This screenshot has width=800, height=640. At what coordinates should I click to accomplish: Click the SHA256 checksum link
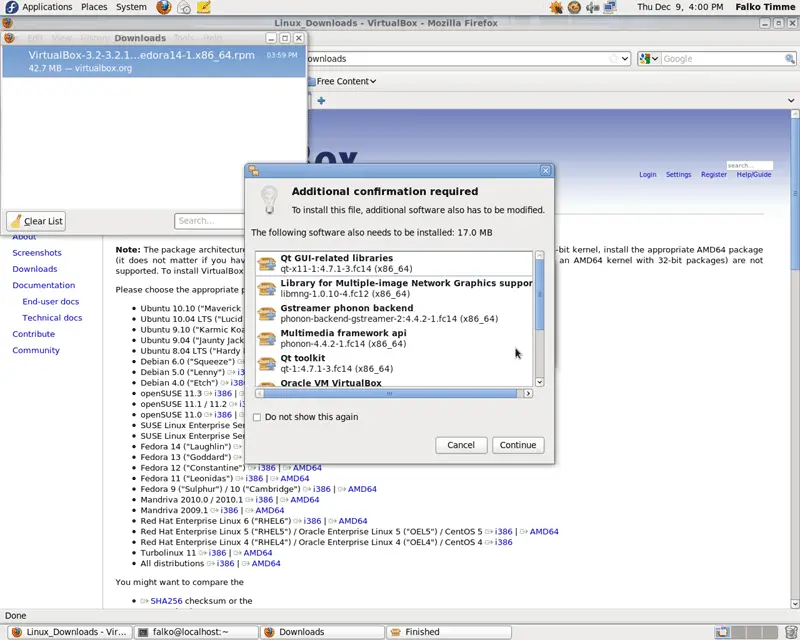166,601
